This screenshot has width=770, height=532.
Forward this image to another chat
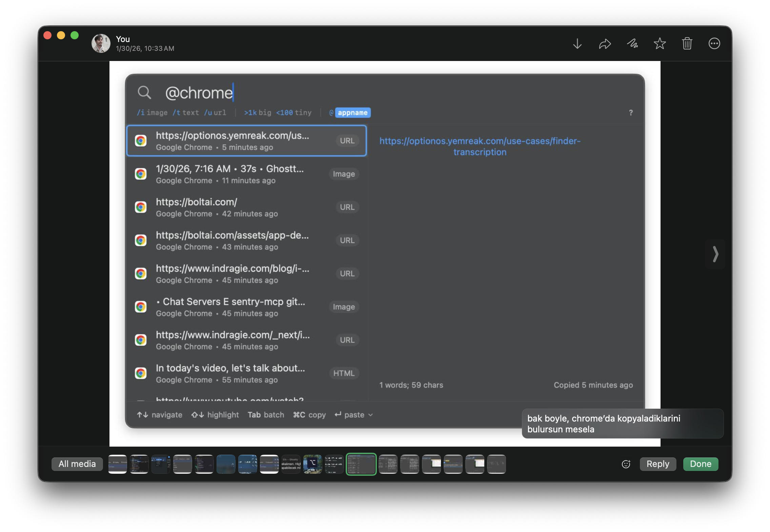point(605,43)
